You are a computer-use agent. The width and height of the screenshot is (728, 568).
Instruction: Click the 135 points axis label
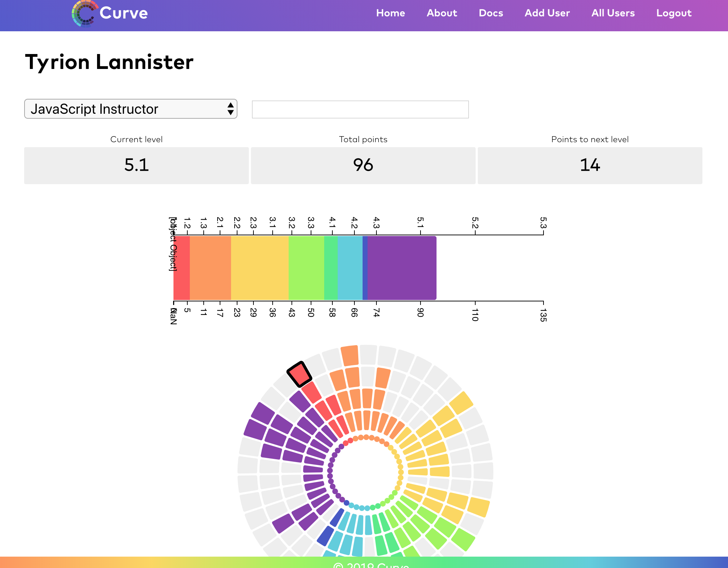pos(543,315)
